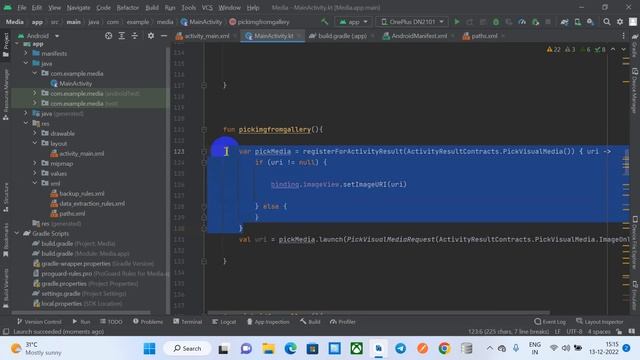Open the Build menu
The height and width of the screenshot is (360, 640).
[152, 8]
